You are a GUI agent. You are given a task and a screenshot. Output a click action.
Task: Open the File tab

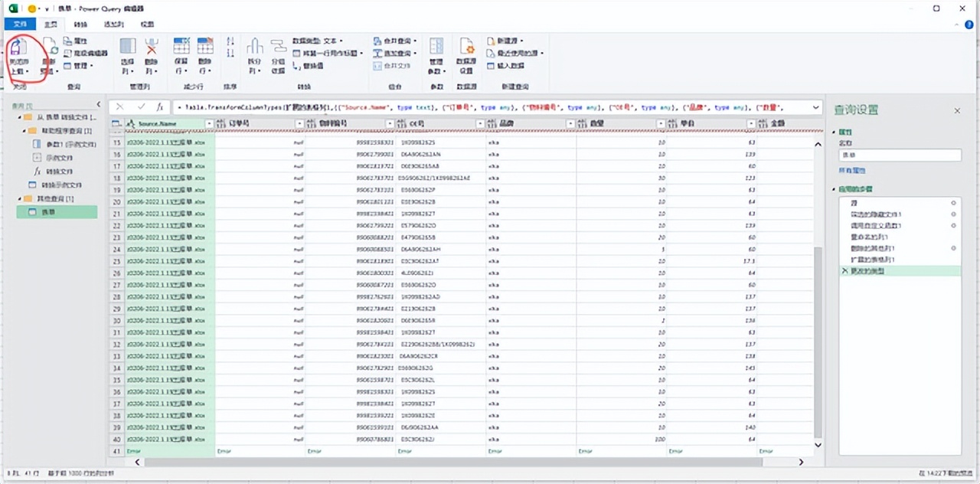click(x=20, y=25)
